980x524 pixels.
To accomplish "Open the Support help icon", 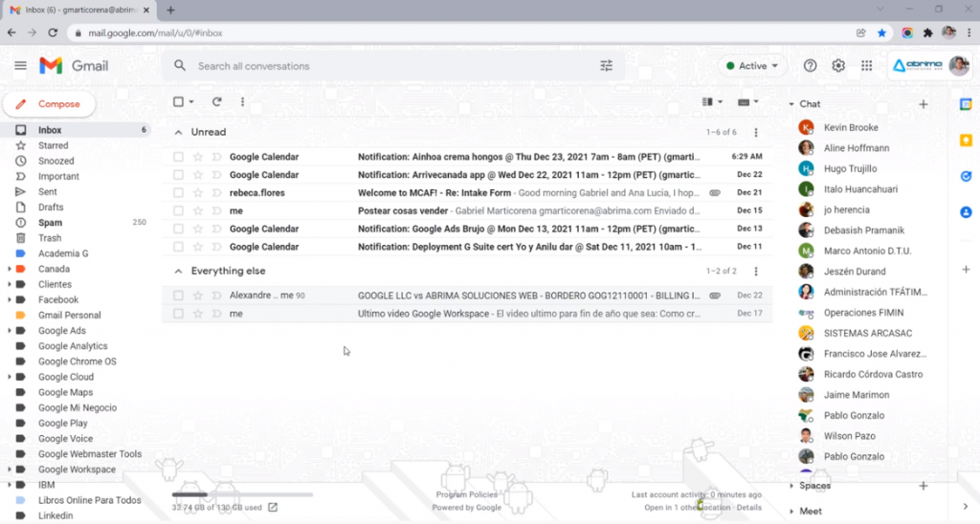I will 811,66.
